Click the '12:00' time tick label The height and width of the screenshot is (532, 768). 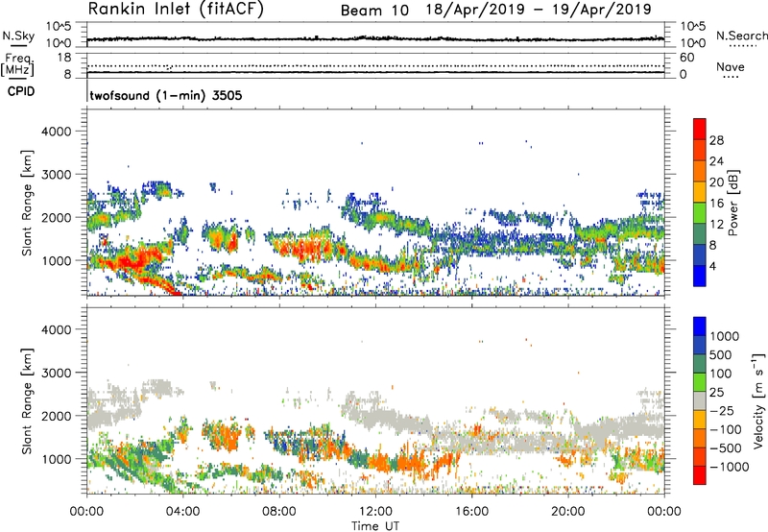coord(375,512)
